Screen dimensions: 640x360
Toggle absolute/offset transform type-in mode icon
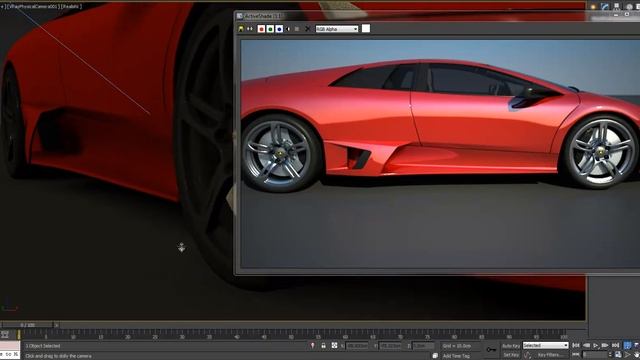pyautogui.click(x=334, y=346)
